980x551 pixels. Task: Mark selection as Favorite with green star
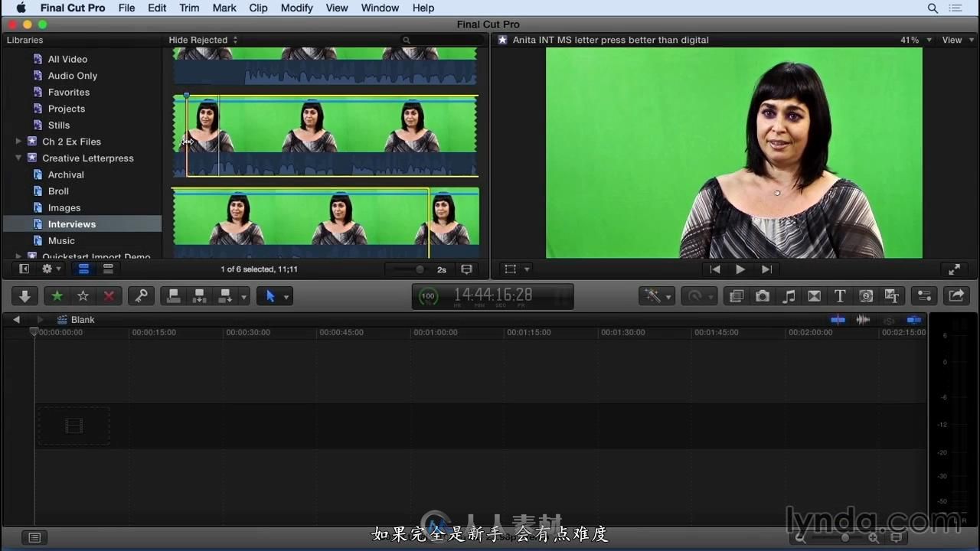tap(57, 296)
